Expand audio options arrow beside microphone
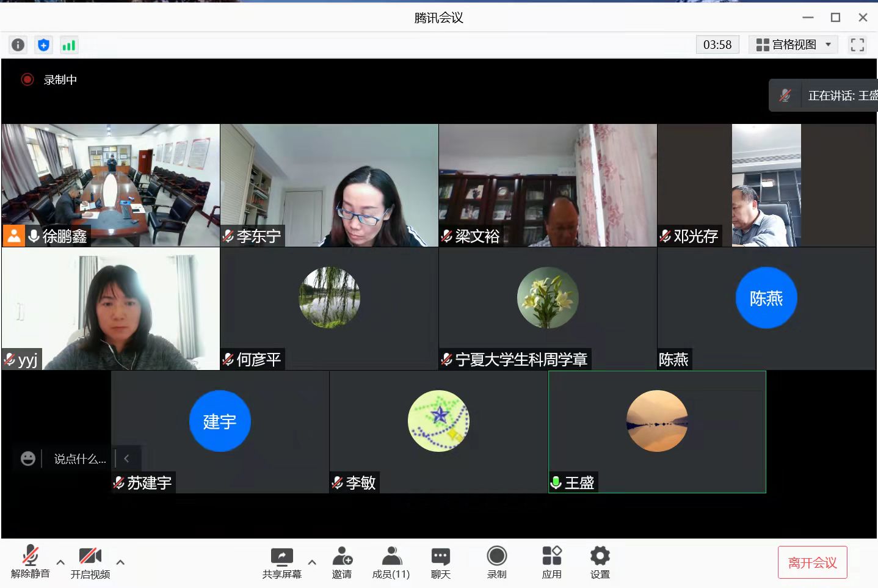878x588 pixels. tap(60, 562)
